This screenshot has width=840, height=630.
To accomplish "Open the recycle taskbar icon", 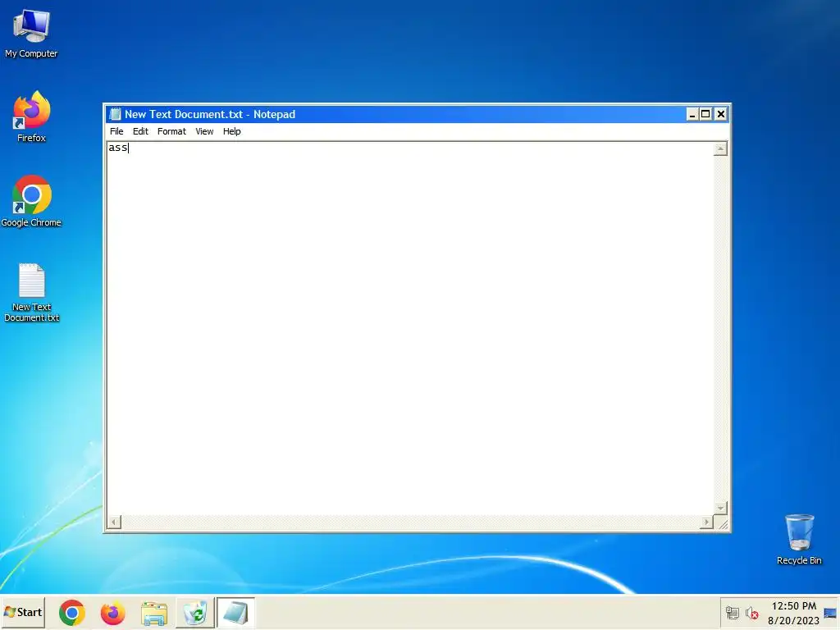I will 195,613.
